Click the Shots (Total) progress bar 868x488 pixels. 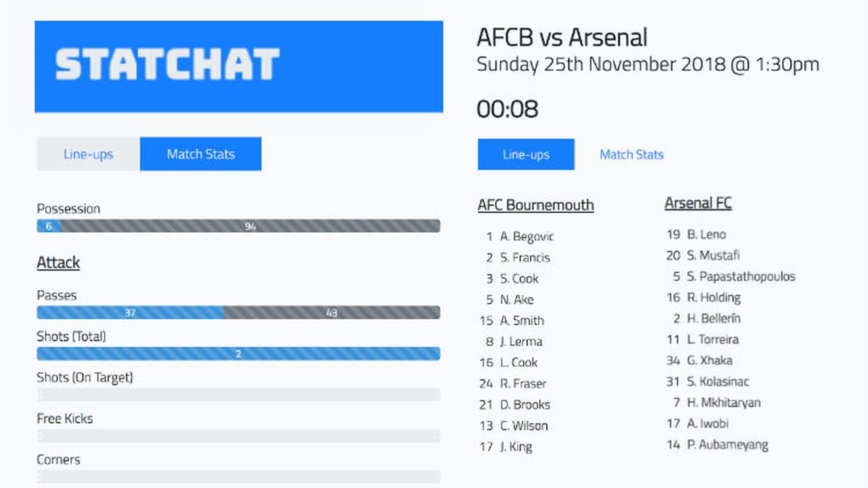(238, 354)
